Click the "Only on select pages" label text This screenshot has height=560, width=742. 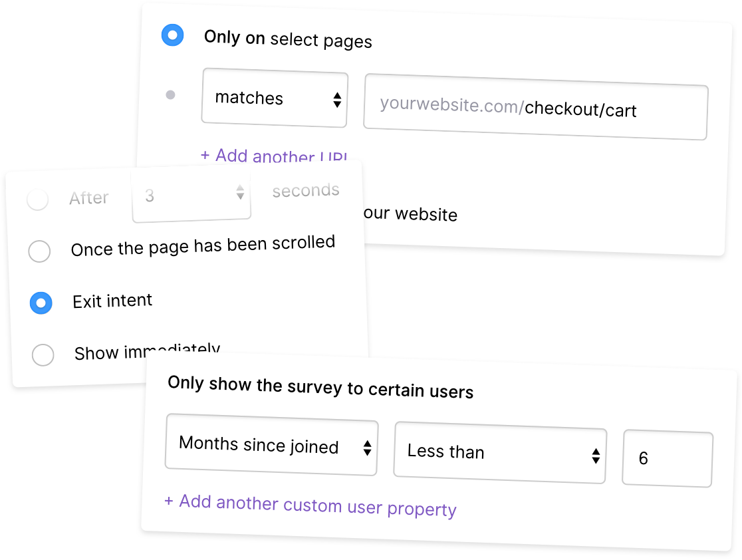[287, 39]
